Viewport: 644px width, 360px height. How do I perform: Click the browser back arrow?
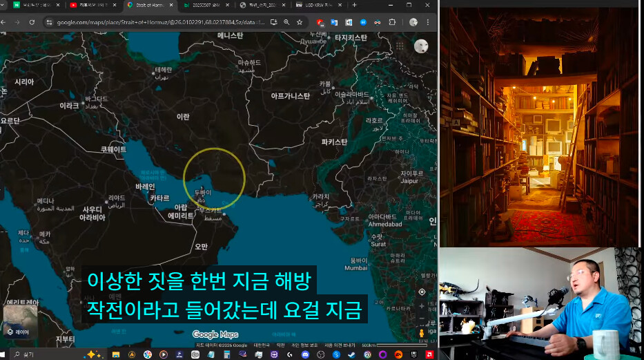[x=3, y=22]
